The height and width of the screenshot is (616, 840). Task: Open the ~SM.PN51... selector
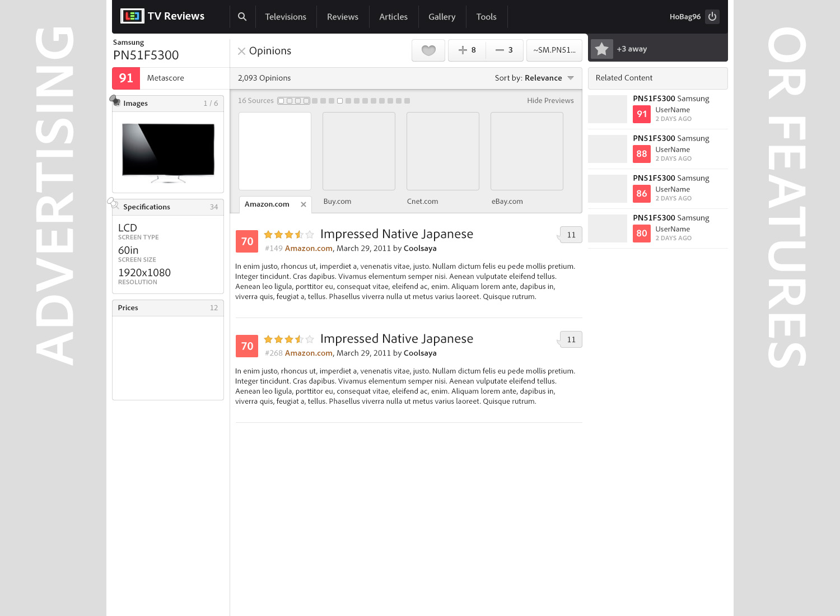pyautogui.click(x=554, y=50)
